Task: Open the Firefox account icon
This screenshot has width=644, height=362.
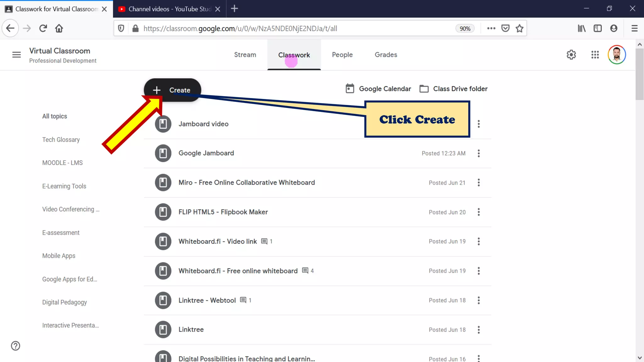Action: coord(613,28)
